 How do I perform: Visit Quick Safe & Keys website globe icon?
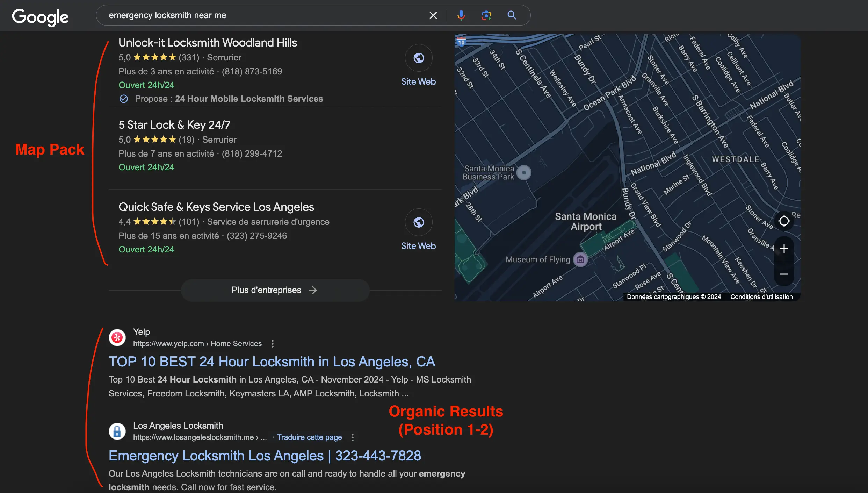pos(419,222)
